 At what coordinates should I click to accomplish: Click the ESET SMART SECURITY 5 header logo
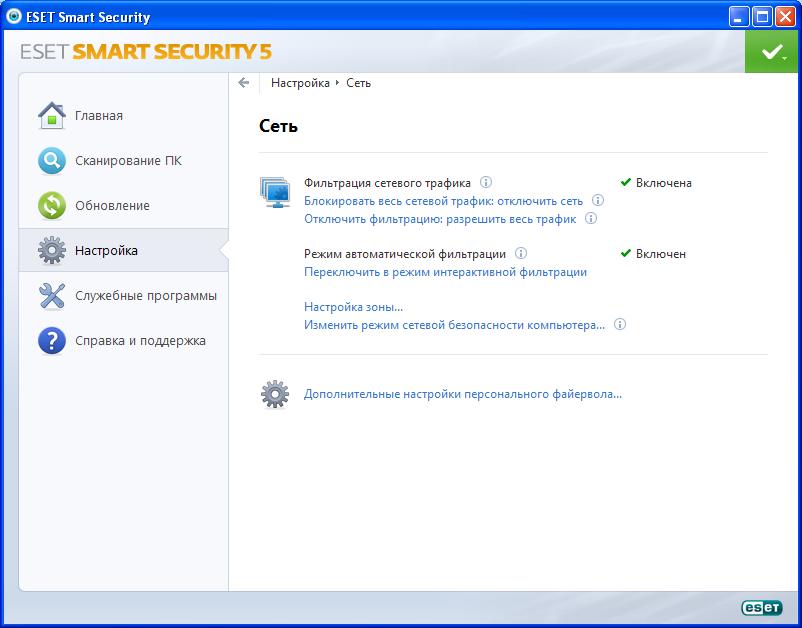coord(146,52)
